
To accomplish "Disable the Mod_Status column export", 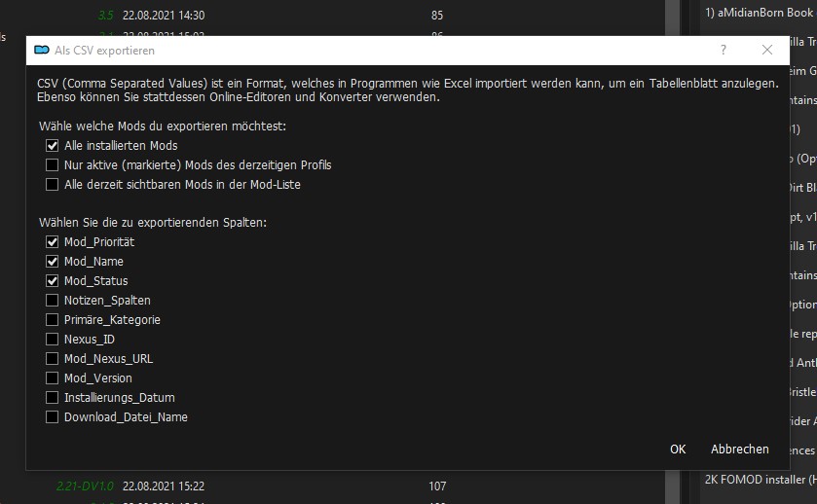I will 53,280.
